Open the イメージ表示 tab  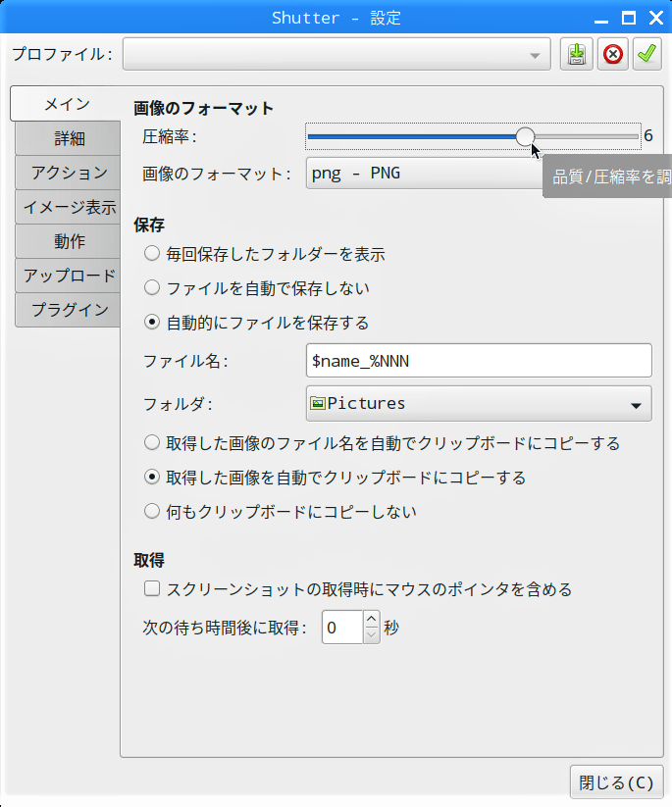click(68, 207)
